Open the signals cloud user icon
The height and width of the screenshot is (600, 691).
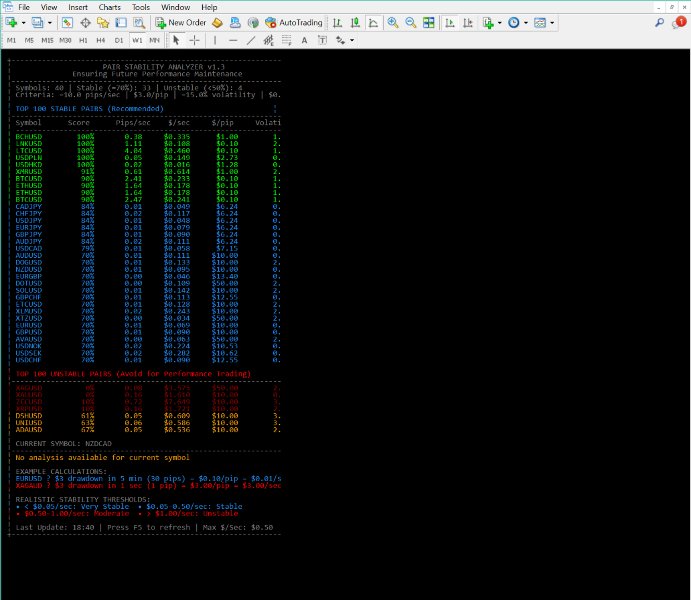pos(235,22)
